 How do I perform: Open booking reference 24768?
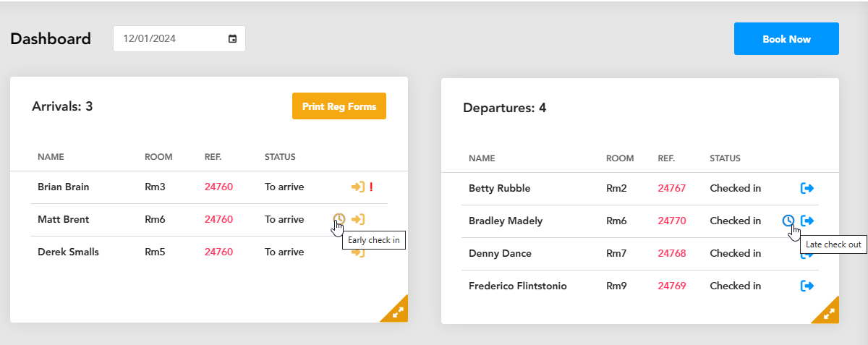pos(672,253)
